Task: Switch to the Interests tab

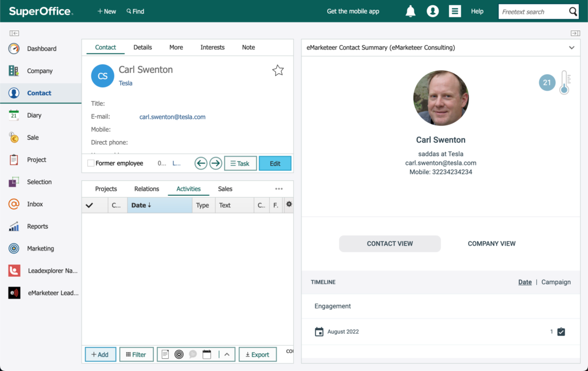Action: click(x=212, y=47)
